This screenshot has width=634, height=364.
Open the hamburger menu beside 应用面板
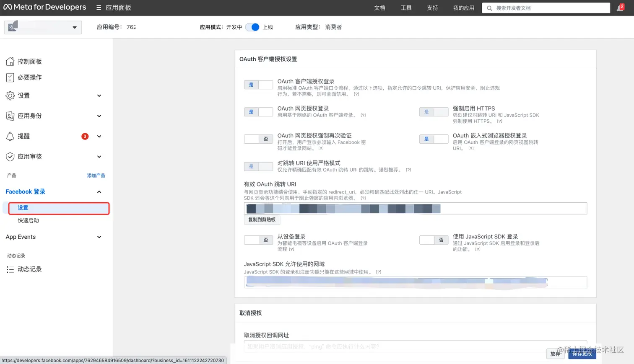(99, 8)
